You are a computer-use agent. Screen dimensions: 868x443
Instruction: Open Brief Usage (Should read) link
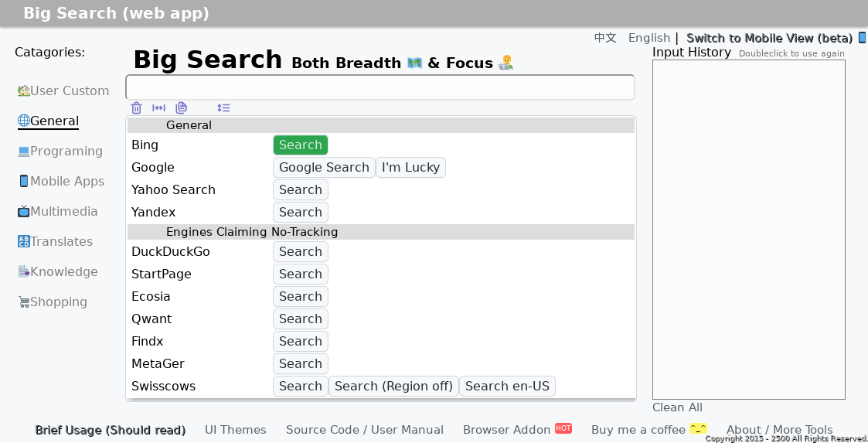point(111,430)
